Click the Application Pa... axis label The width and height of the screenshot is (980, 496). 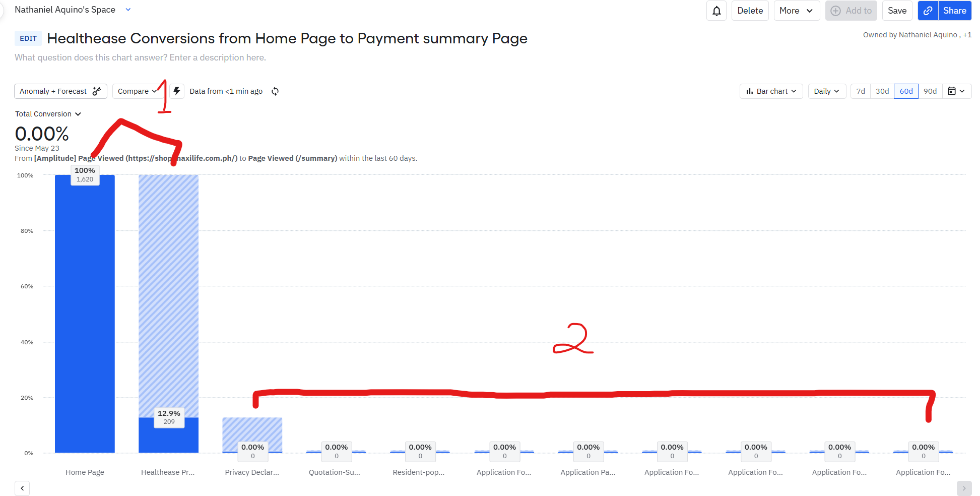588,472
